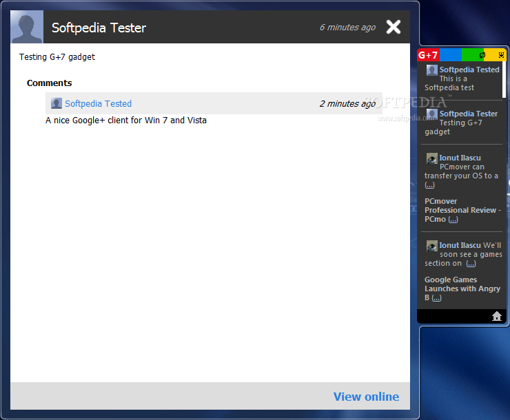
Task: Expand the ellipsis after 'transfer your OS to a'
Action: [429, 185]
